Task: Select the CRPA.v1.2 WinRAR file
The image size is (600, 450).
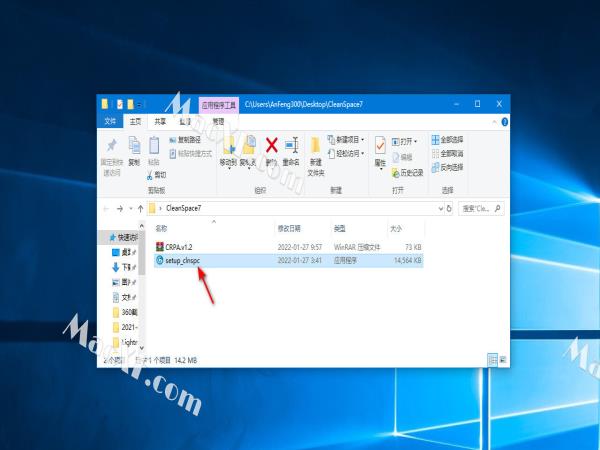Action: [x=289, y=247]
